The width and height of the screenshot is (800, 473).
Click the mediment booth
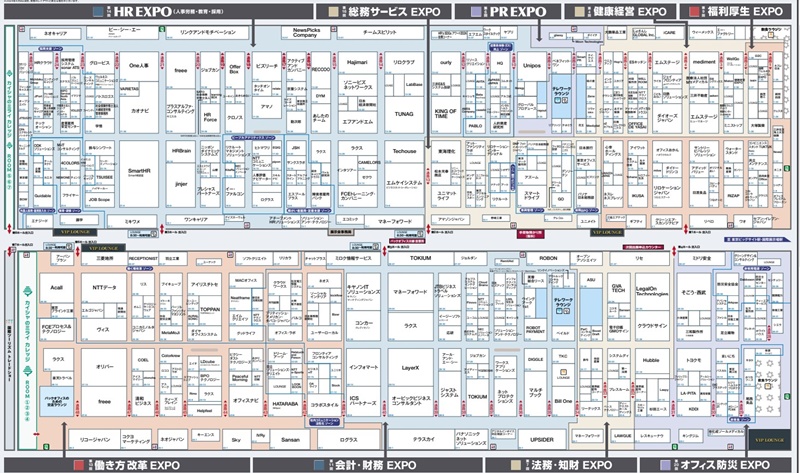pos(704,62)
